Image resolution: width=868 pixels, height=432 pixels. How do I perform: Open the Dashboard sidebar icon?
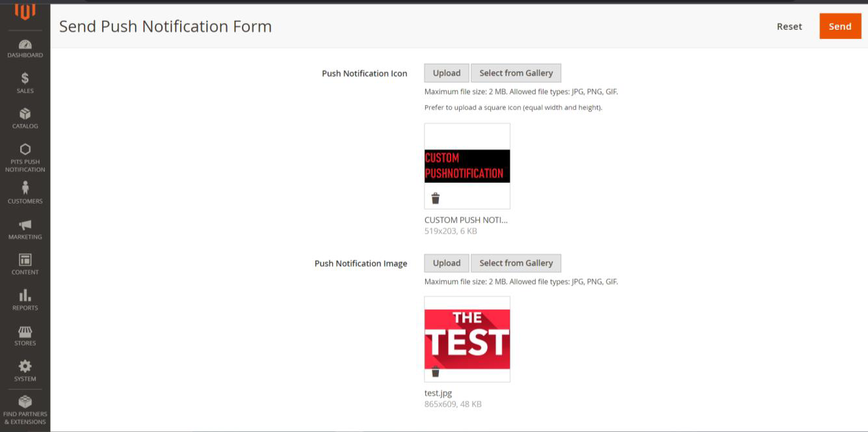(x=25, y=45)
